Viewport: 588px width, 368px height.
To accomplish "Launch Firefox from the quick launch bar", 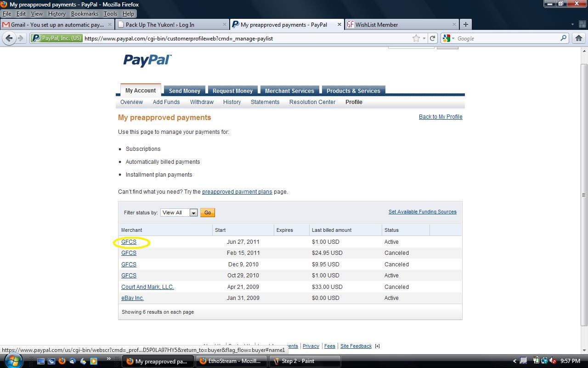I will [x=62, y=361].
